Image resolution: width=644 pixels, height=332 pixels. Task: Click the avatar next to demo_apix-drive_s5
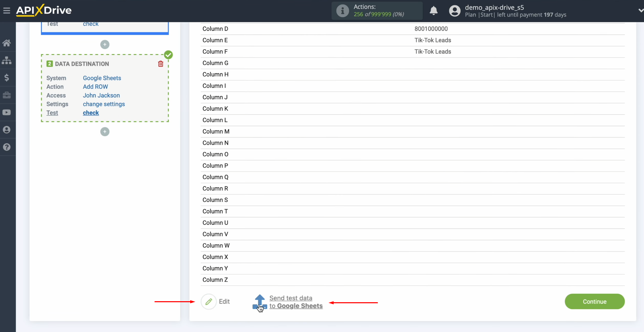454,11
